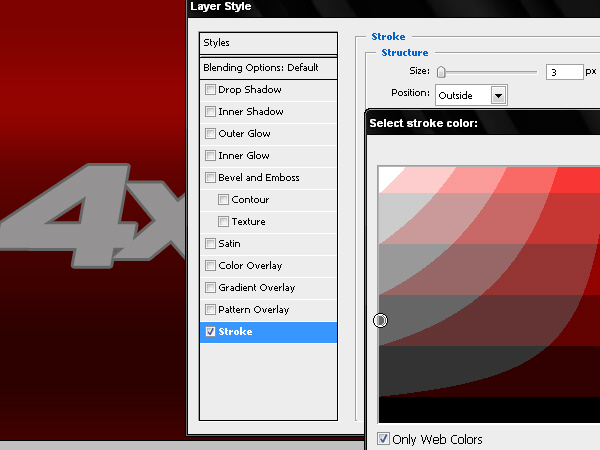Click the Only Web Colors label
The image size is (600, 450).
click(437, 439)
